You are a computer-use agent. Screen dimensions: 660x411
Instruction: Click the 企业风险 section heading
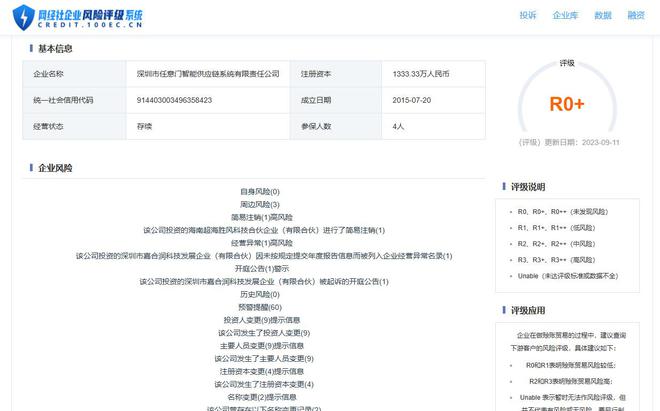(55, 168)
